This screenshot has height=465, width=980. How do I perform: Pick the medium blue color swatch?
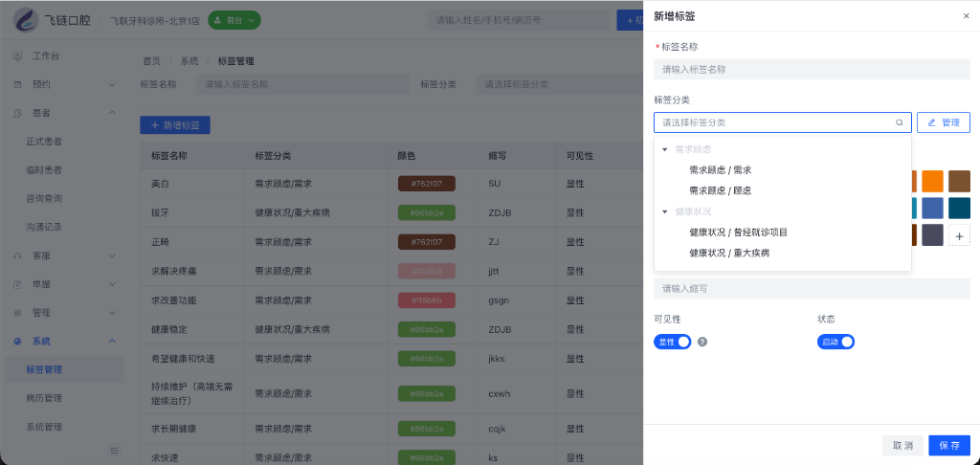[x=932, y=209]
